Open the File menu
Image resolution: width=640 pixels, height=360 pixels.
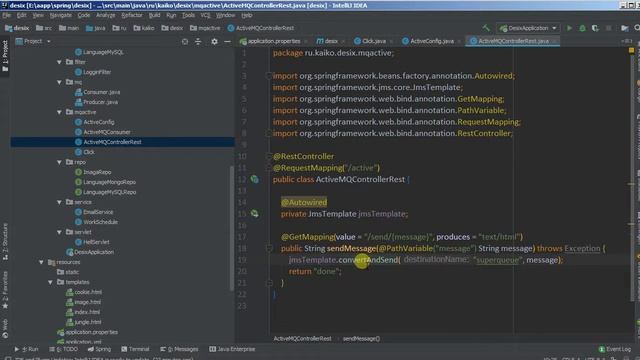coord(7,16)
